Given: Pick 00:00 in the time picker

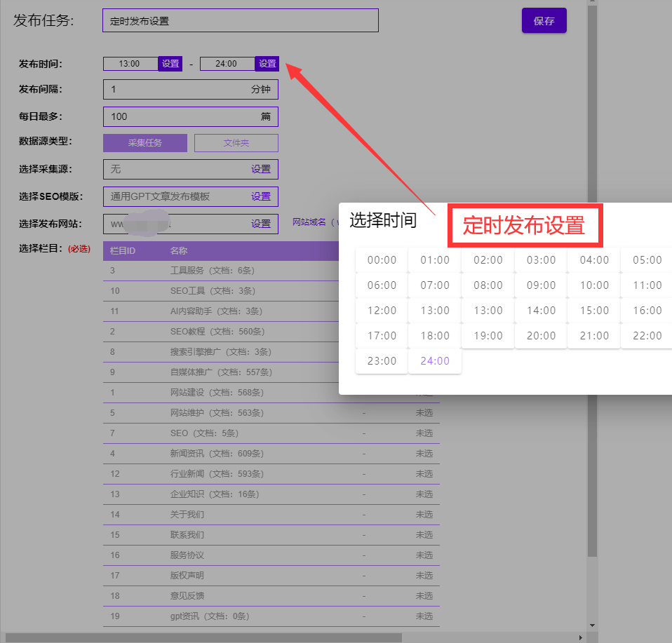Looking at the screenshot, I should (x=382, y=260).
